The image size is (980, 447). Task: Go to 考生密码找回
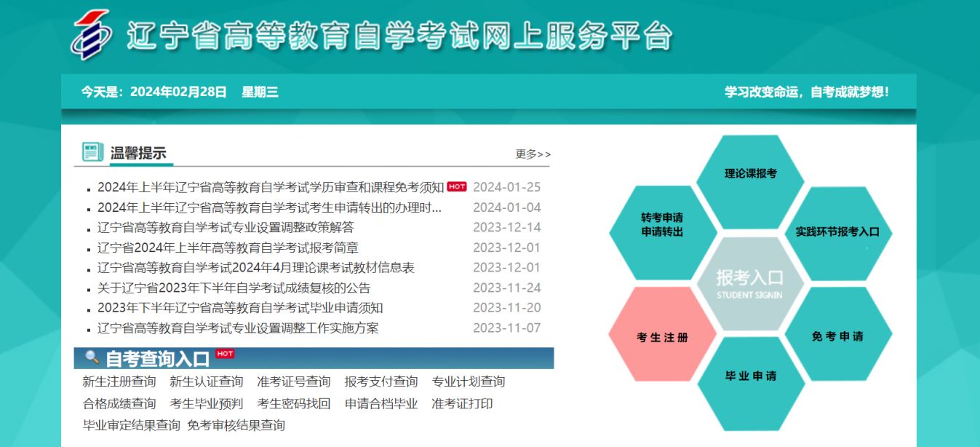(x=294, y=403)
